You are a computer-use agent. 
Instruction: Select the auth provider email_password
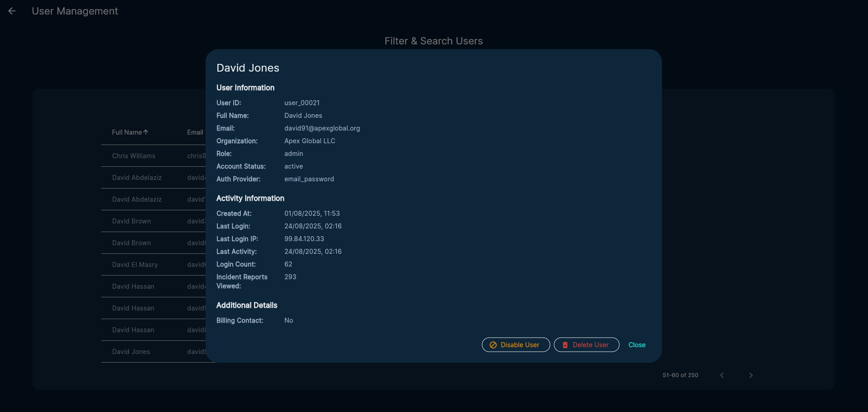309,179
